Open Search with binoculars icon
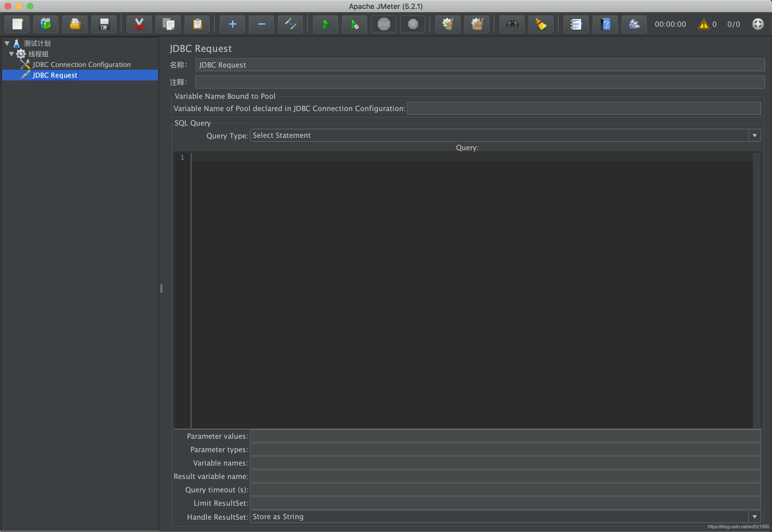 pyautogui.click(x=512, y=24)
